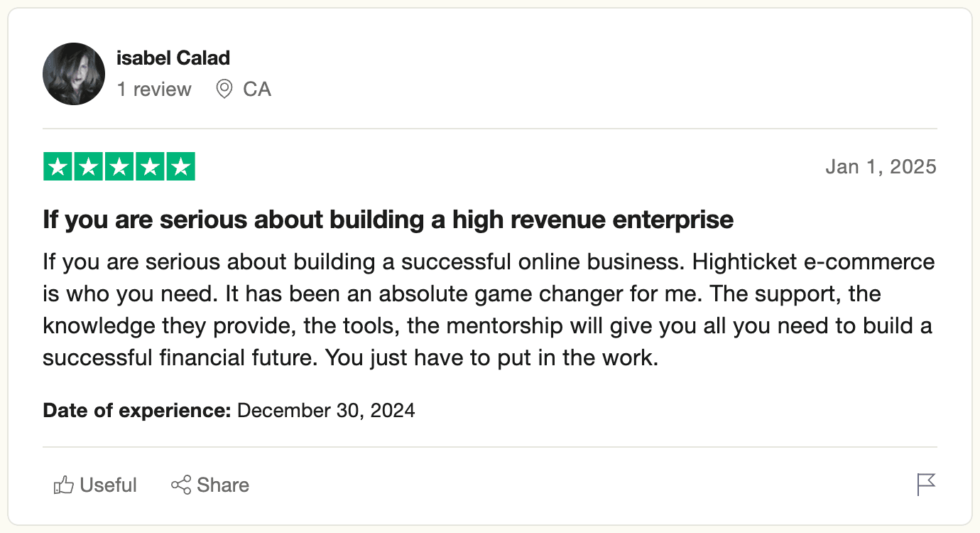
Task: Mark review as Useful via its label
Action: tap(108, 485)
